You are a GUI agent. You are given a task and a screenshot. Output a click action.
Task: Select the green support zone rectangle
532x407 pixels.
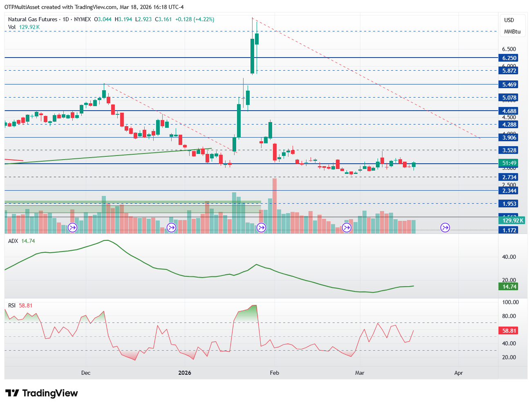click(x=133, y=207)
